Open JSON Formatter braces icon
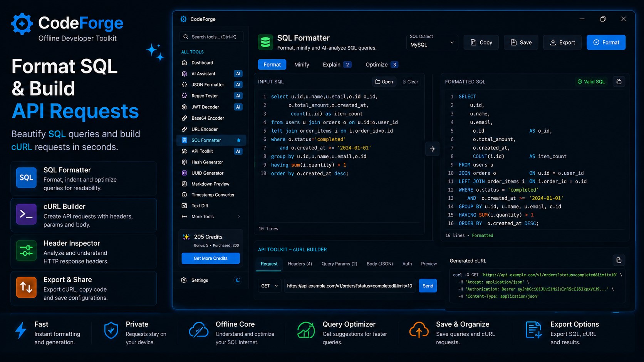Viewport: 644px width, 362px height. pos(184,85)
